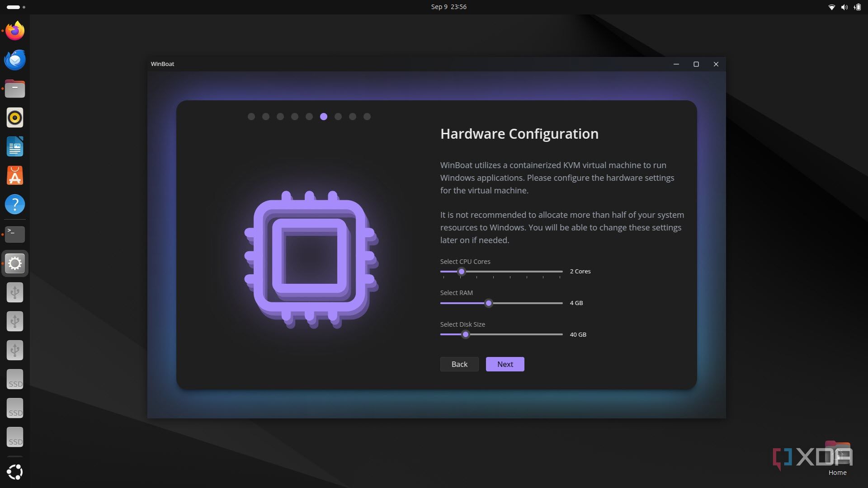Open the Help question mark icon
This screenshot has height=488, width=868.
coord(15,204)
